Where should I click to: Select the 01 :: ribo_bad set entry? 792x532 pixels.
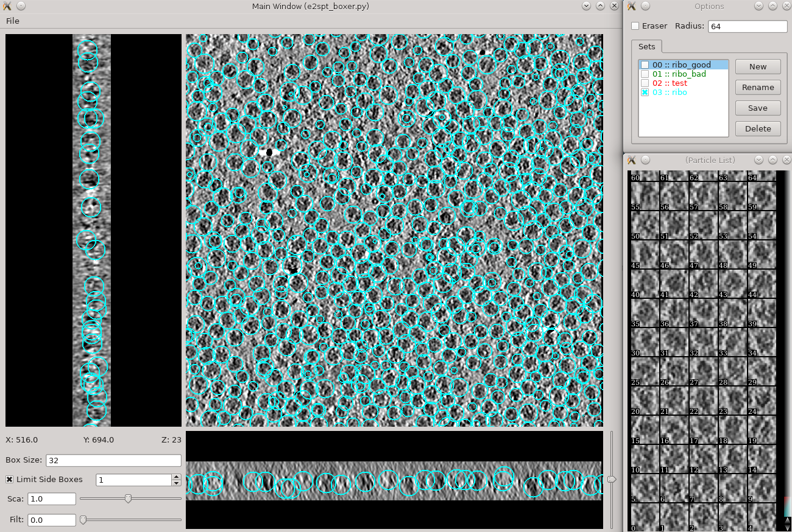point(679,74)
